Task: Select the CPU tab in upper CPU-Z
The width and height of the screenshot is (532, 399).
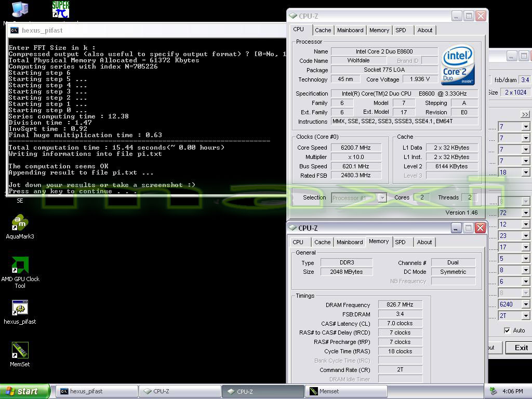Action: coord(299,29)
